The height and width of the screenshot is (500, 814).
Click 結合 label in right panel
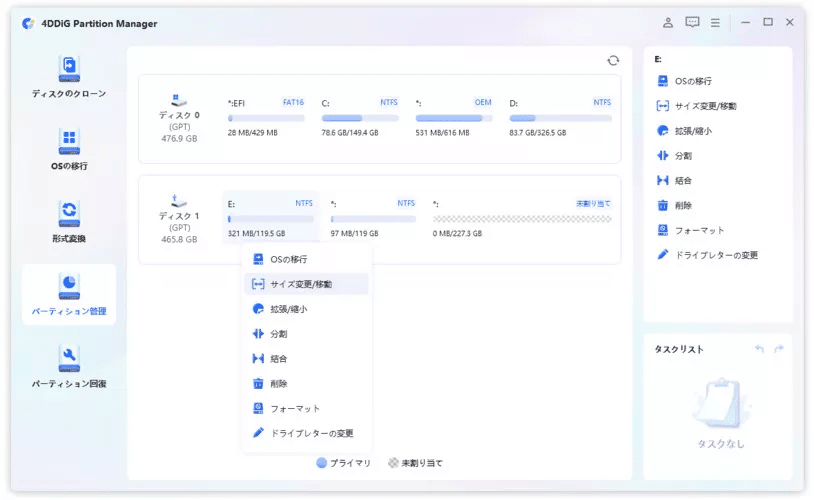tap(683, 181)
